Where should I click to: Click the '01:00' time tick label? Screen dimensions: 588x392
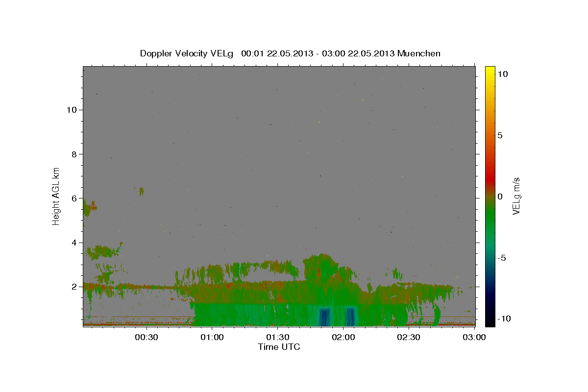[x=212, y=337]
